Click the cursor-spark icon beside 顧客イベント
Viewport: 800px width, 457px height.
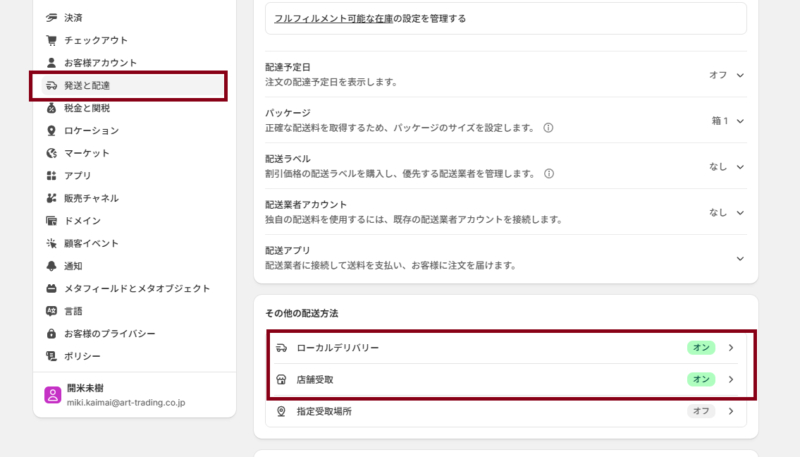pos(52,243)
